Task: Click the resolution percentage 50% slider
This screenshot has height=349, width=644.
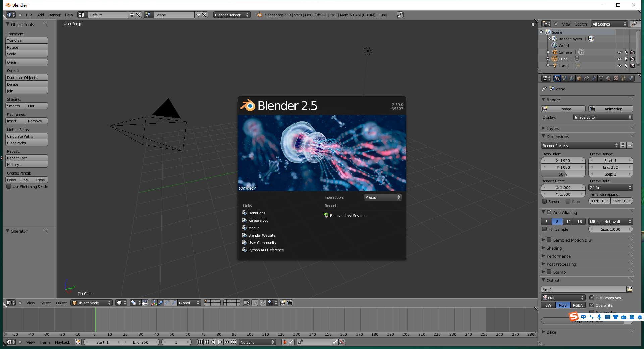Action: pyautogui.click(x=563, y=174)
